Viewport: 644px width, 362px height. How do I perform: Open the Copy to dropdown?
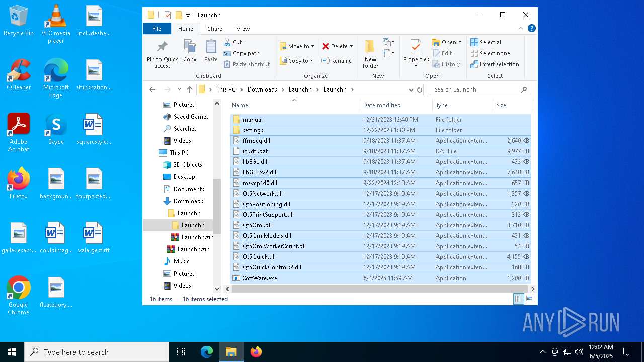click(x=297, y=61)
